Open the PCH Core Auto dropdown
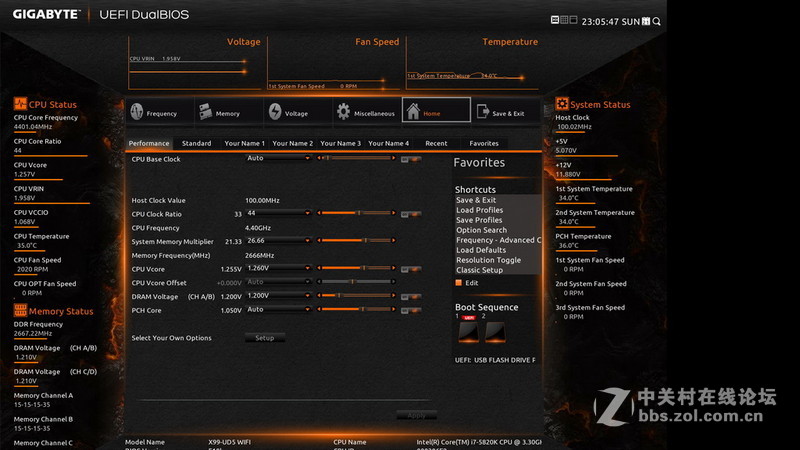The image size is (800, 450). 278,309
